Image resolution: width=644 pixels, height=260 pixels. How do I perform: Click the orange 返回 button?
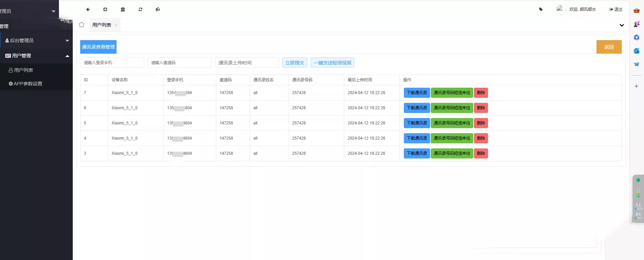coord(609,47)
